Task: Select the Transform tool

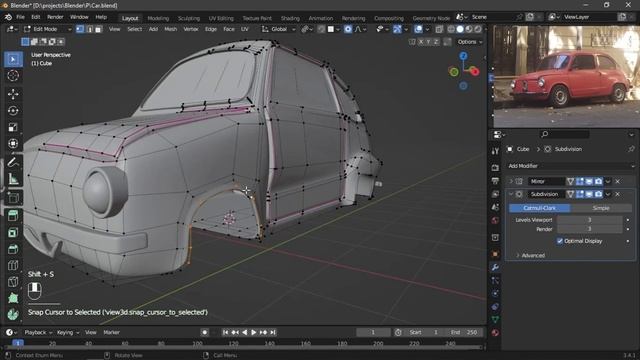Action: (x=13, y=143)
